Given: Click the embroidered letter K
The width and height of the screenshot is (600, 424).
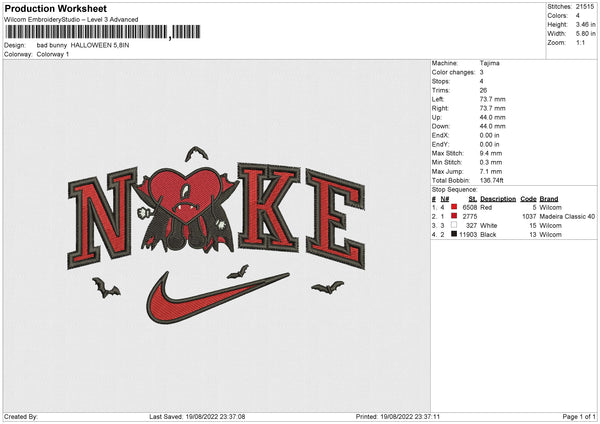Looking at the screenshot, I should [x=269, y=208].
